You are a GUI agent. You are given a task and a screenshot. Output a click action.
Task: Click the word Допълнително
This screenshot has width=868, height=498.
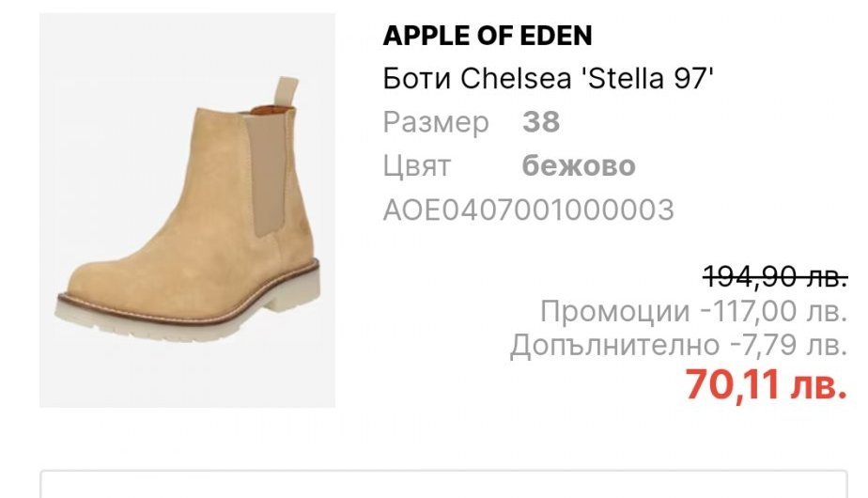pyautogui.click(x=614, y=346)
